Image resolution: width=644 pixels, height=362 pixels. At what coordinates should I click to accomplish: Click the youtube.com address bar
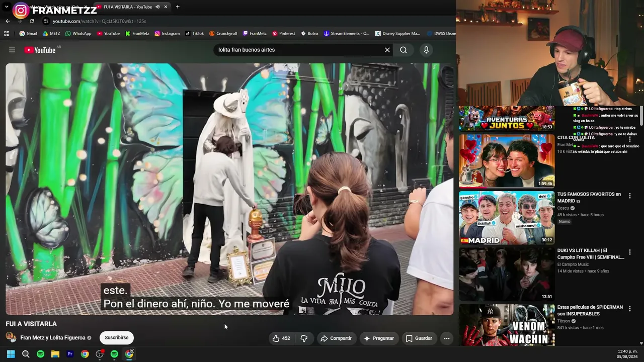click(x=99, y=21)
